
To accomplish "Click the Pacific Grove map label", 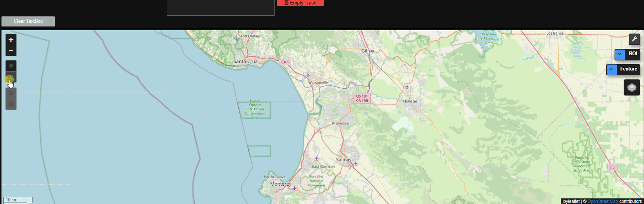I will coord(274,177).
